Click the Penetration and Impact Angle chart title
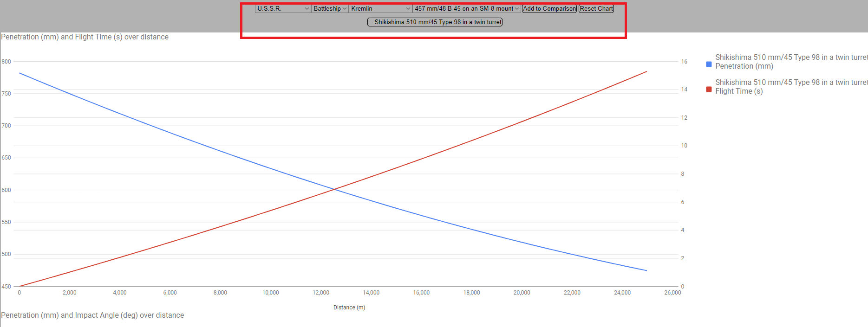The height and width of the screenshot is (327, 868). [x=92, y=315]
